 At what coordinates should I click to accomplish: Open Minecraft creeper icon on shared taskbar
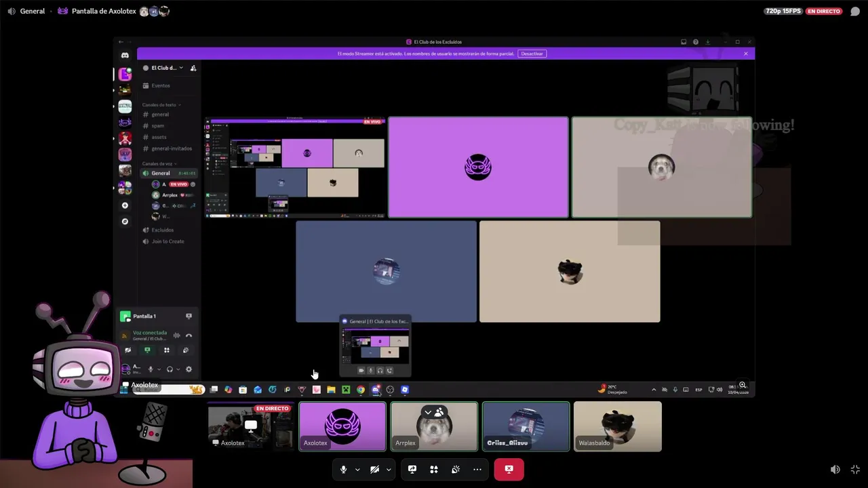pos(346,390)
